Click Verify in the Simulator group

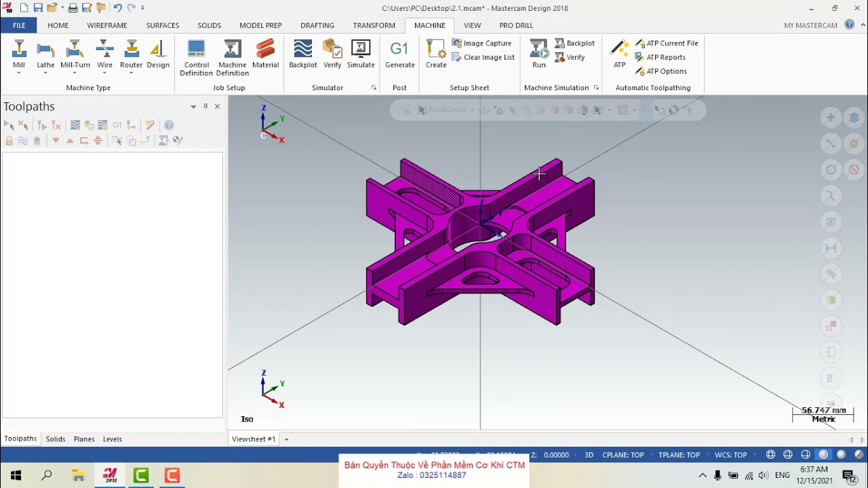[332, 54]
